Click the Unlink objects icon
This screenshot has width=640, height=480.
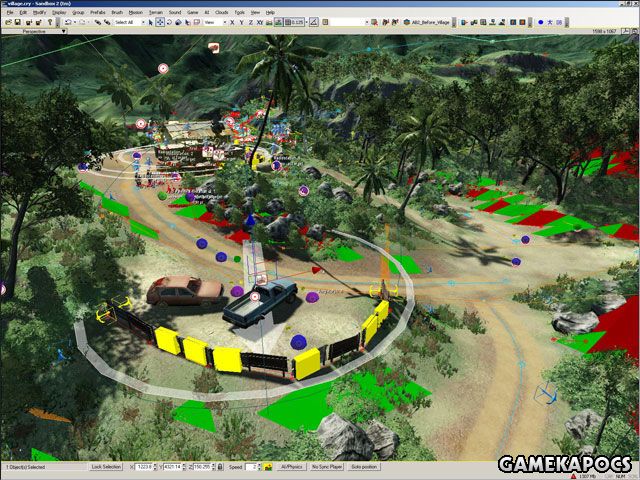pos(107,22)
